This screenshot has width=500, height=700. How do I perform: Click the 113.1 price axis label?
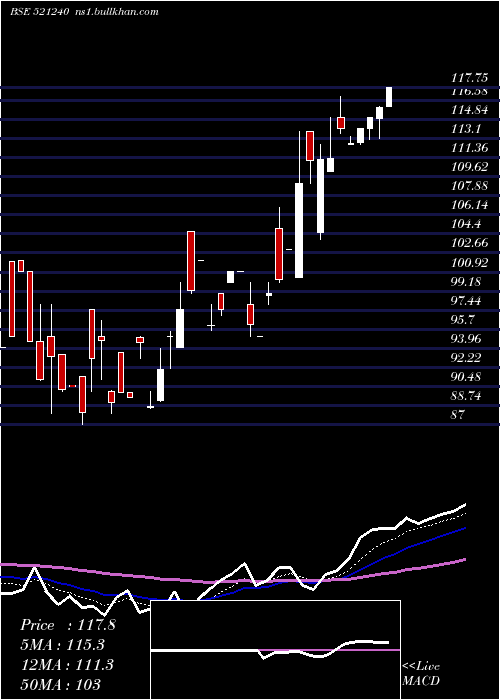(x=466, y=129)
